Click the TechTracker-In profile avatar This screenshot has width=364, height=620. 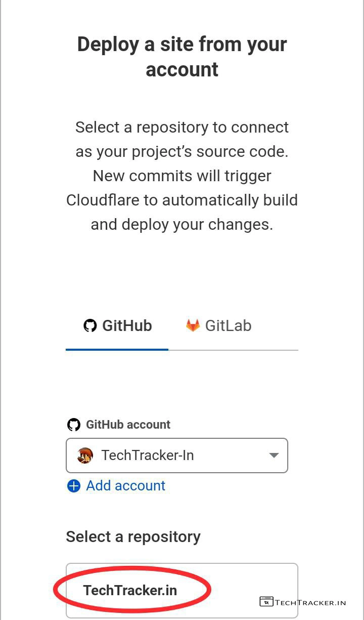coord(85,456)
